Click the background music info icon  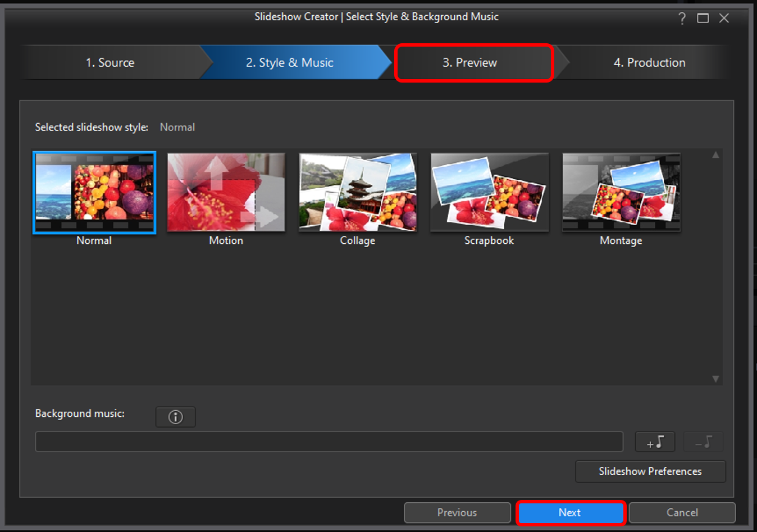pos(175,417)
